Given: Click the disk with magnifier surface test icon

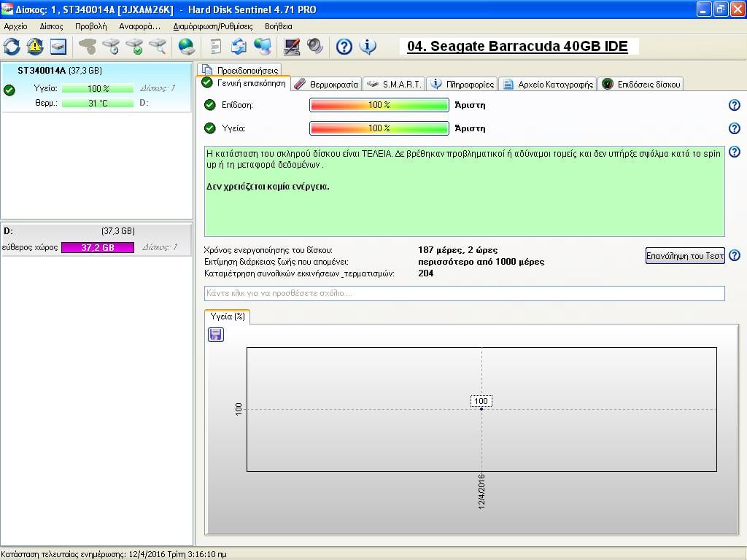Looking at the screenshot, I should [x=158, y=47].
